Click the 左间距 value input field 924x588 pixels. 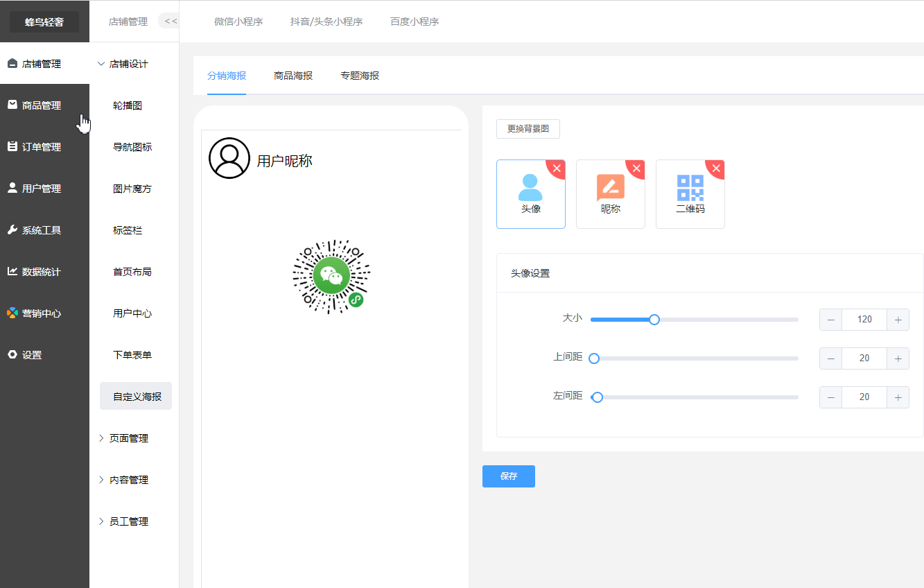pos(864,397)
